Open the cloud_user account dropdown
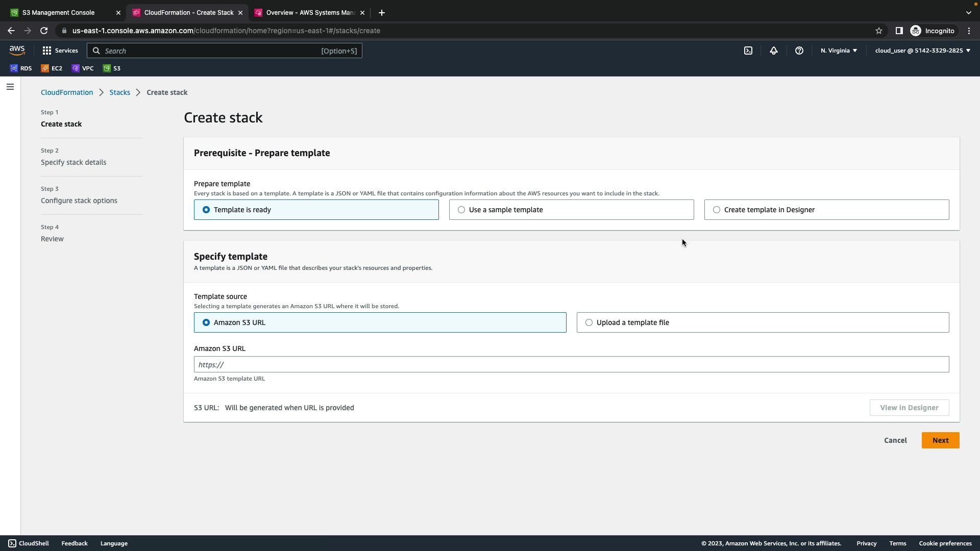Viewport: 980px width, 551px height. pyautogui.click(x=922, y=51)
